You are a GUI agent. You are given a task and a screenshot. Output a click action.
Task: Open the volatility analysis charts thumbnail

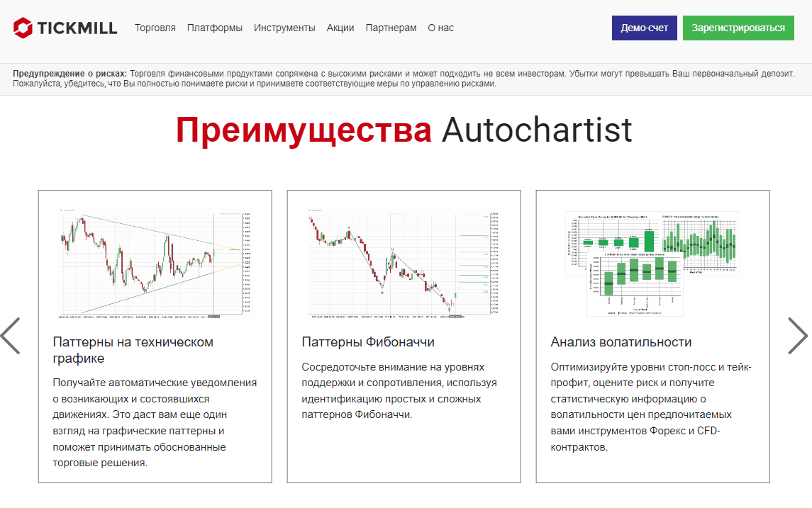pos(652,264)
